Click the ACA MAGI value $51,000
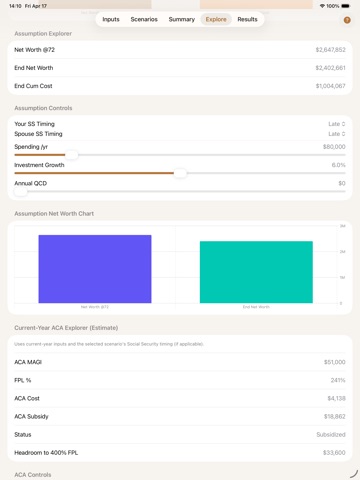 (x=334, y=362)
